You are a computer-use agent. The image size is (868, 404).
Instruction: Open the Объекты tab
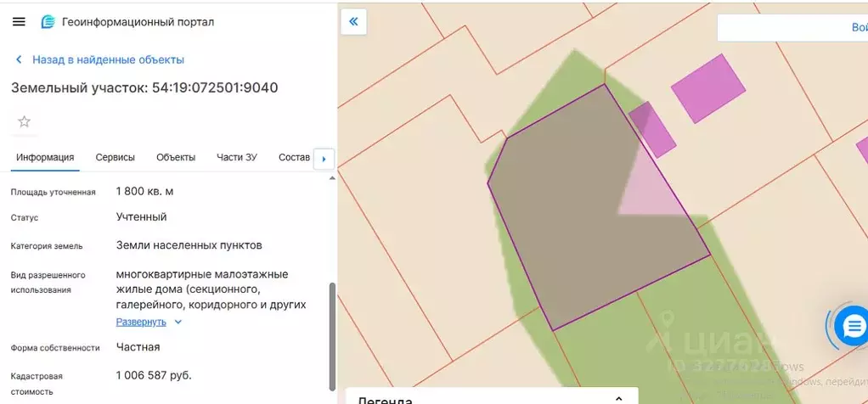(x=176, y=157)
